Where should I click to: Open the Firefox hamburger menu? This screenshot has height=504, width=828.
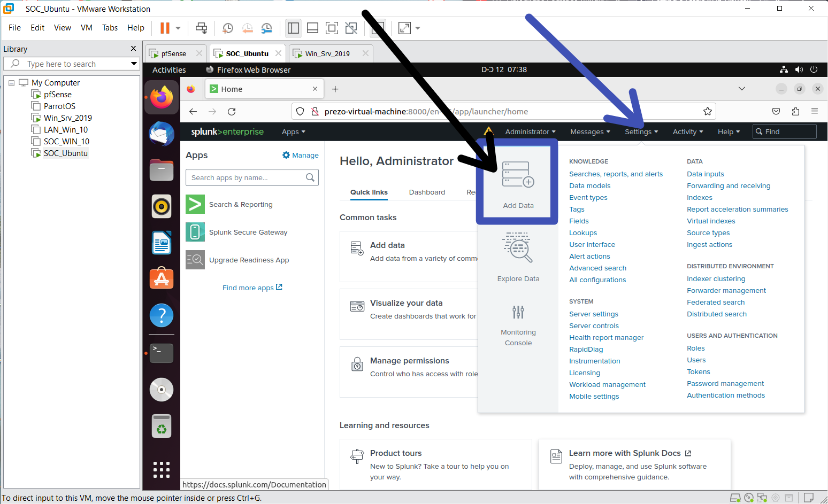point(815,111)
